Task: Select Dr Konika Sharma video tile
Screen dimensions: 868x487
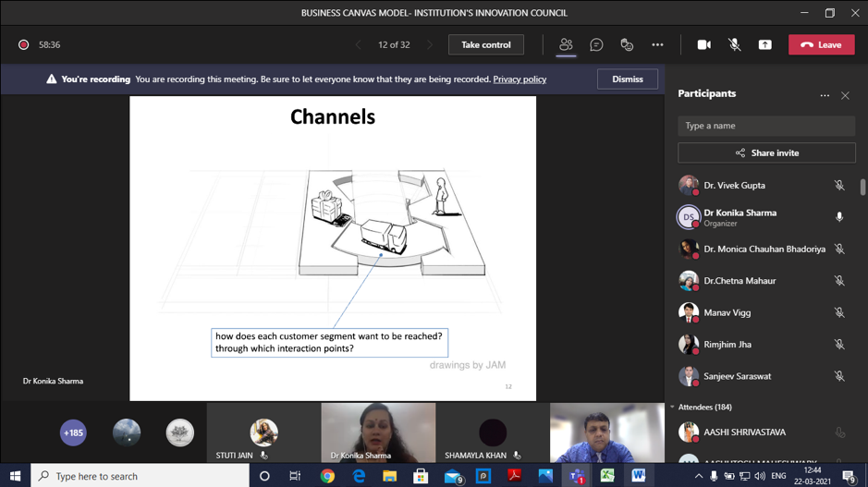Action: point(378,432)
